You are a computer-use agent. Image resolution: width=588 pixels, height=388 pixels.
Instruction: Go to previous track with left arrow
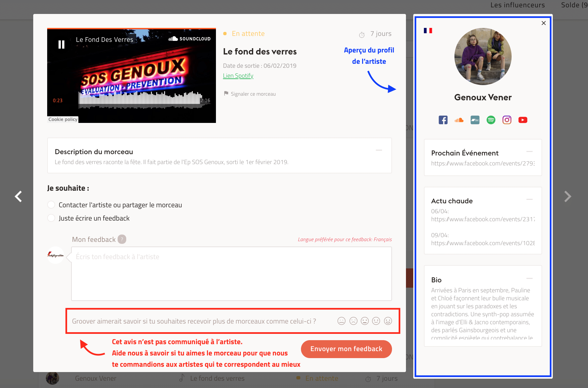pyautogui.click(x=19, y=196)
